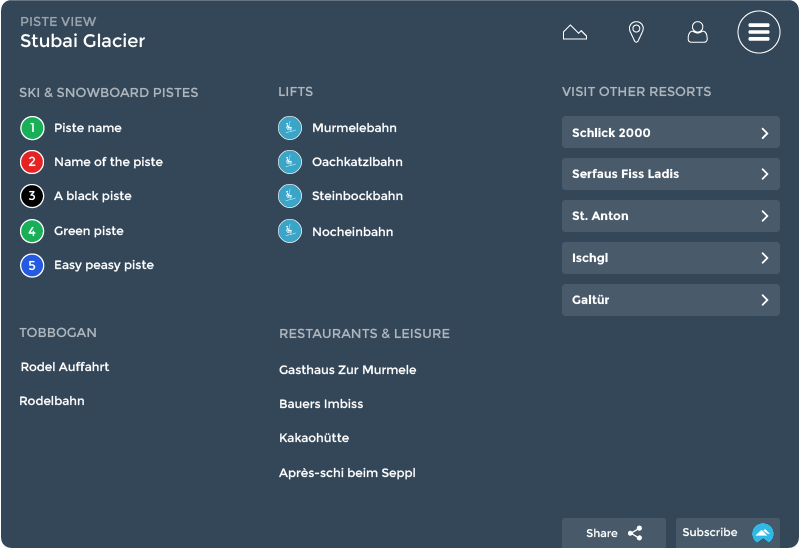Image resolution: width=800 pixels, height=548 pixels.
Task: Click the 'PISTE VIEW' label
Action: (58, 21)
